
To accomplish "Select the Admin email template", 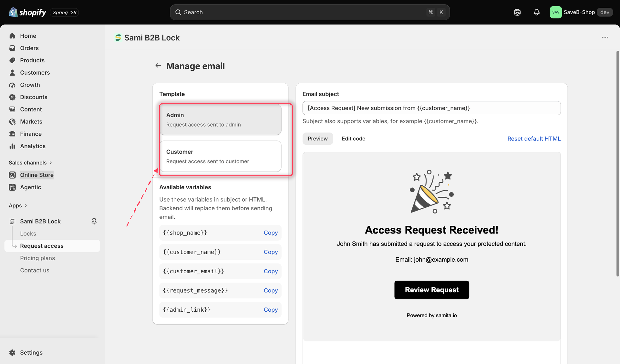I will click(x=221, y=120).
